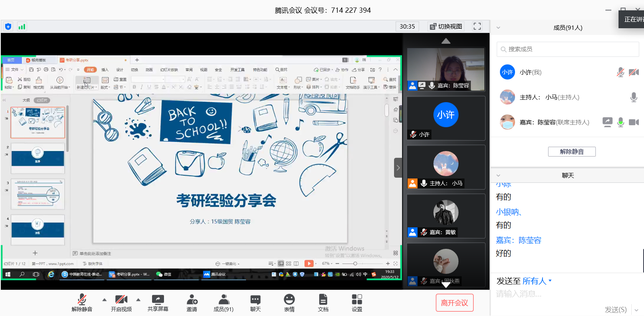Click the 解除静音 button in member panel
This screenshot has height=316, width=644.
(572, 151)
